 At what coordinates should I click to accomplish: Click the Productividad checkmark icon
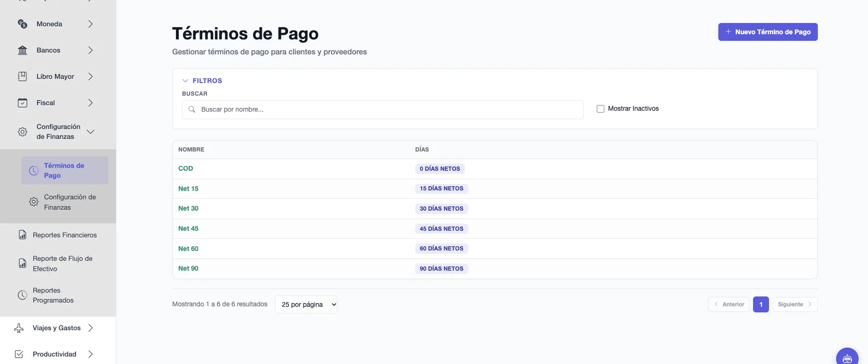[x=19, y=354]
